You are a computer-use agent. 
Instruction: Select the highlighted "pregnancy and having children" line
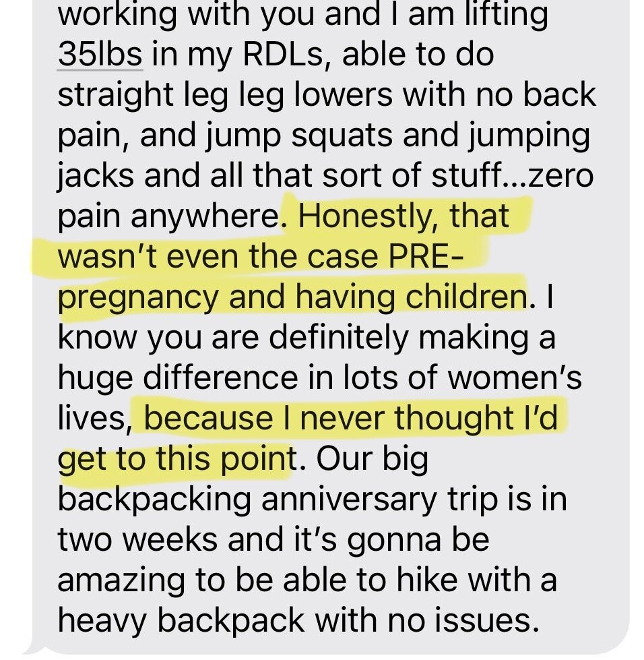click(x=291, y=297)
